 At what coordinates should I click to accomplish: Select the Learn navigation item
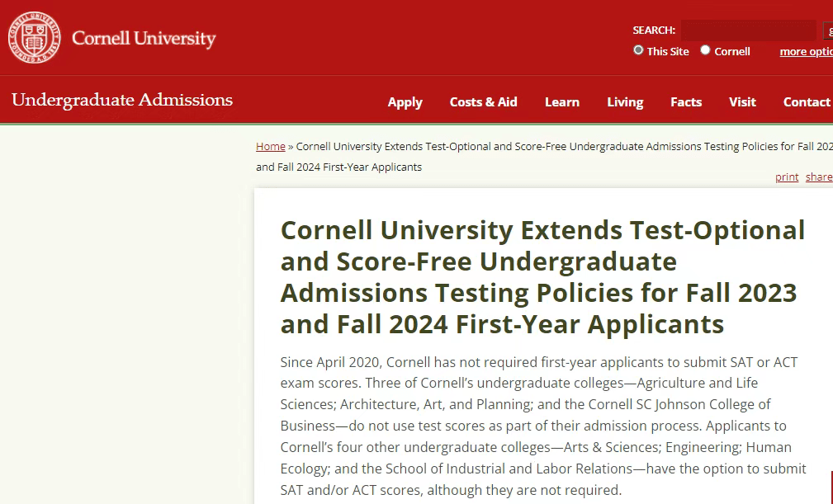pos(561,102)
